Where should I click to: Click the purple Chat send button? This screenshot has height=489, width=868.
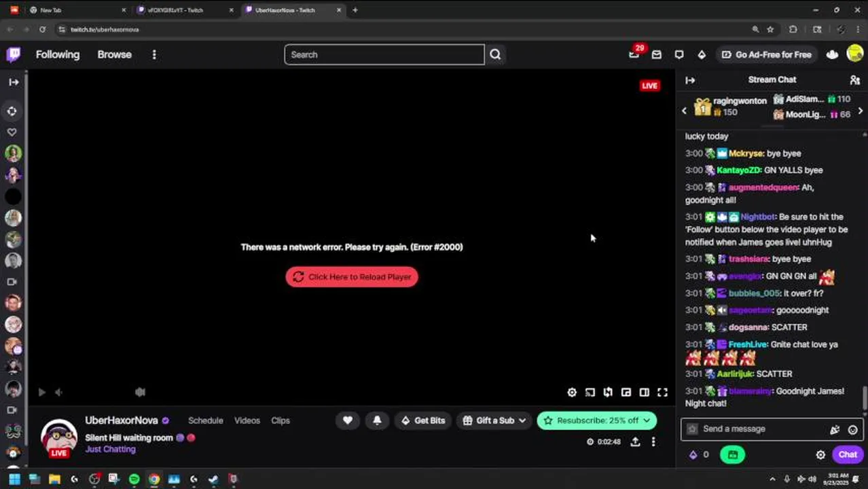(x=848, y=454)
